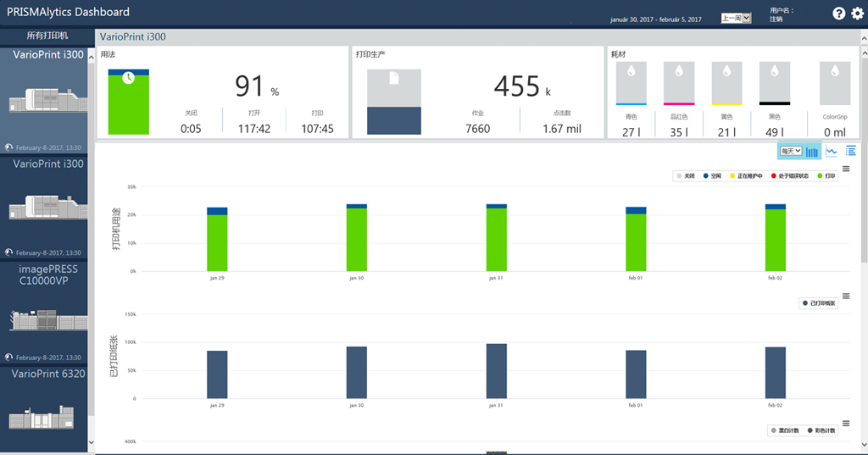Click the magenta ink level bar
Viewport: 868px width, 455px height.
[x=679, y=103]
